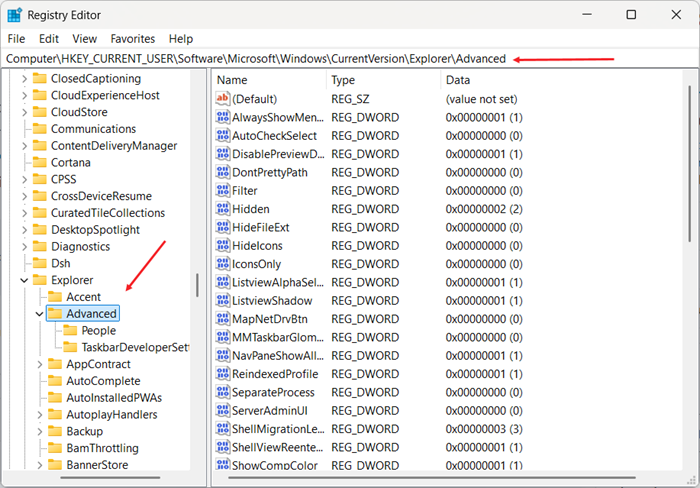Select the DesktopSpotlight key
Screen dimensions: 700x488
pos(95,230)
